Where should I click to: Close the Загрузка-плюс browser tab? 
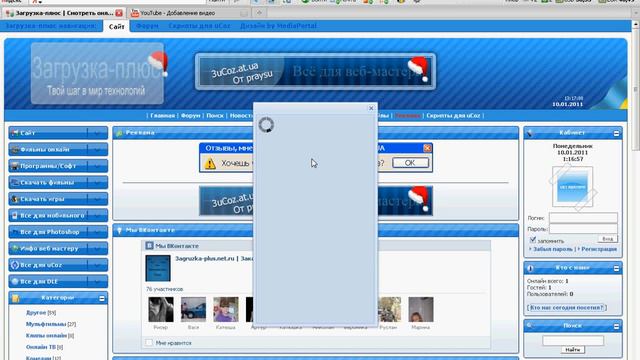pyautogui.click(x=119, y=13)
